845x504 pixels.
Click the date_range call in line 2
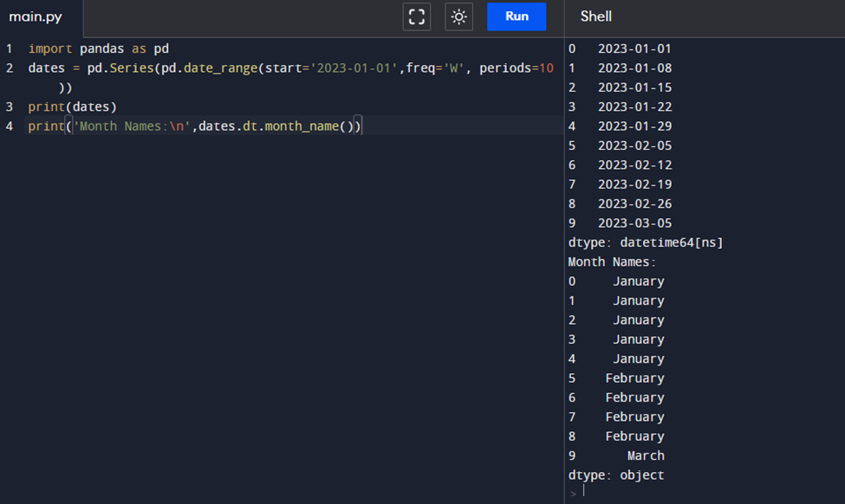pyautogui.click(x=220, y=68)
